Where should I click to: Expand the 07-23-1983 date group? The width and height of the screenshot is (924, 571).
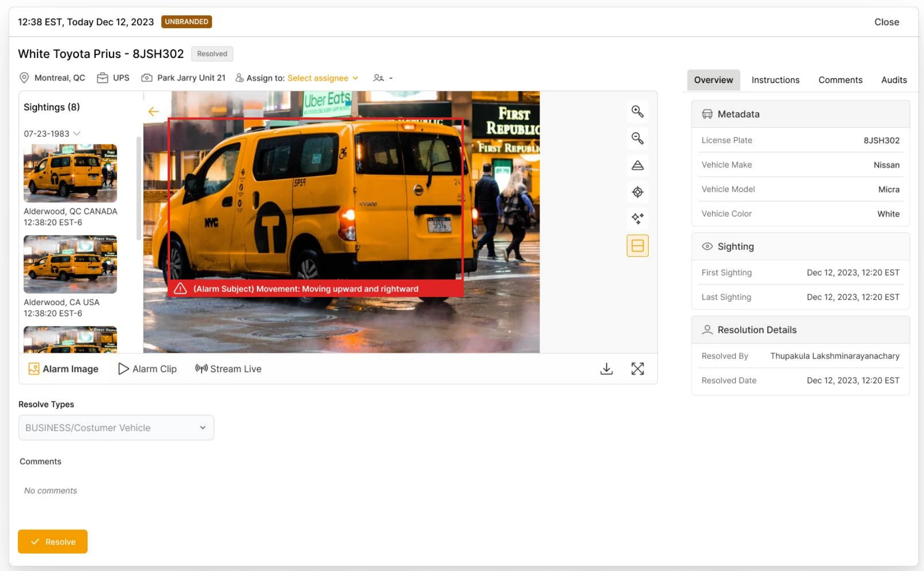(x=52, y=134)
